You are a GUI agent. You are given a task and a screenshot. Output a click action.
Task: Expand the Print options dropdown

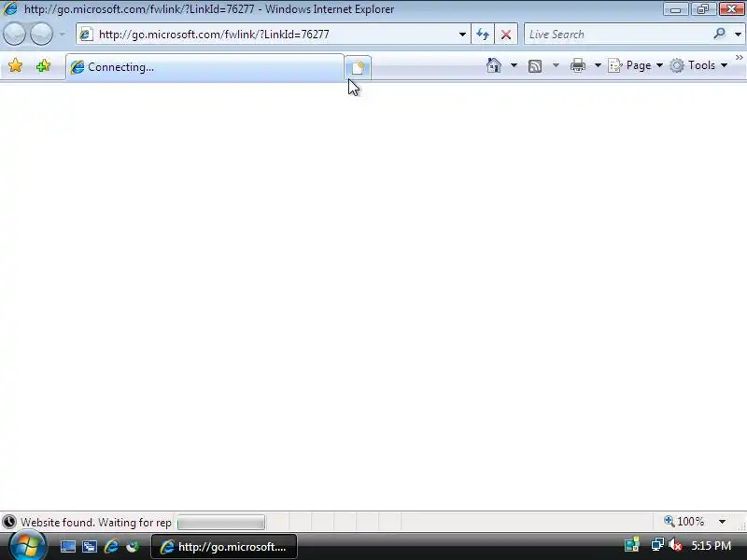(598, 65)
